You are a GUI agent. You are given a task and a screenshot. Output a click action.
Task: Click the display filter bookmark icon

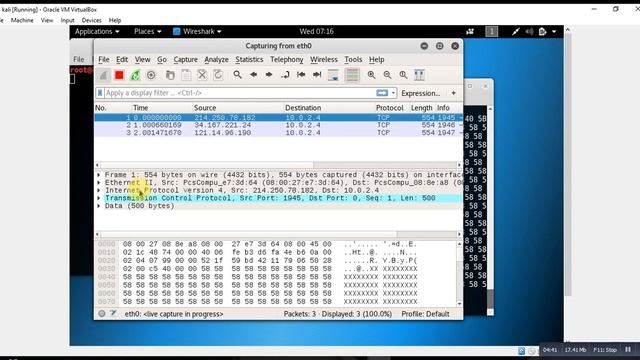100,93
